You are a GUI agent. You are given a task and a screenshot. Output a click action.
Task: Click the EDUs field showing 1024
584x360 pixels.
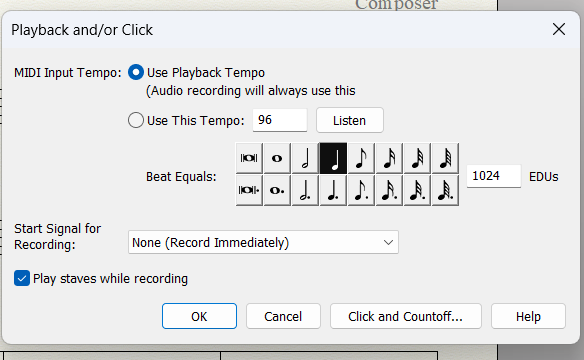pyautogui.click(x=493, y=176)
